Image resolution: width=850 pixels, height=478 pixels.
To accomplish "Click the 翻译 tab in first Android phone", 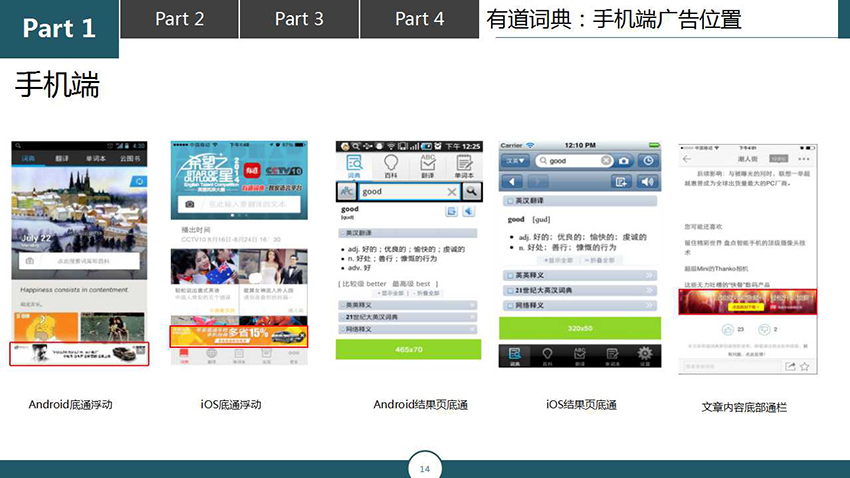I will click(62, 159).
